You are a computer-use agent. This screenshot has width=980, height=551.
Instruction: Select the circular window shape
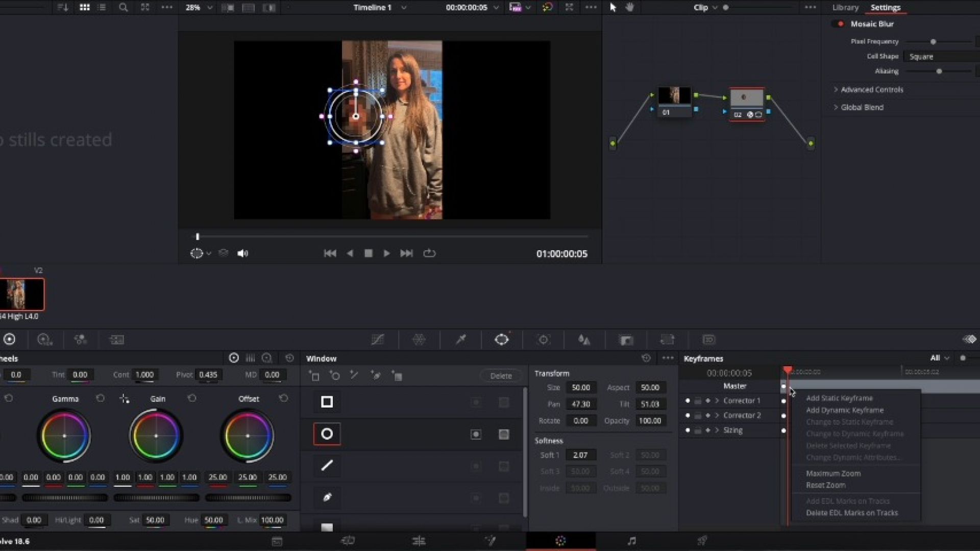coord(327,434)
